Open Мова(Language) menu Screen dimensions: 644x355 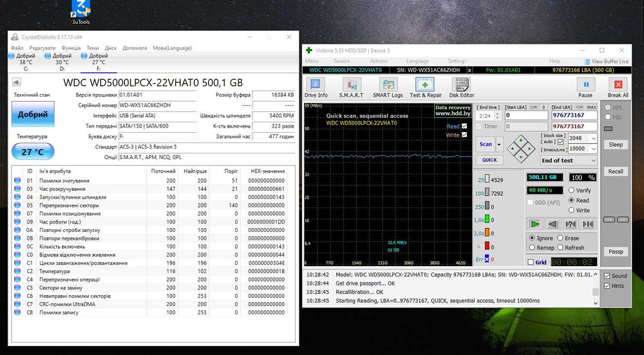tap(173, 48)
